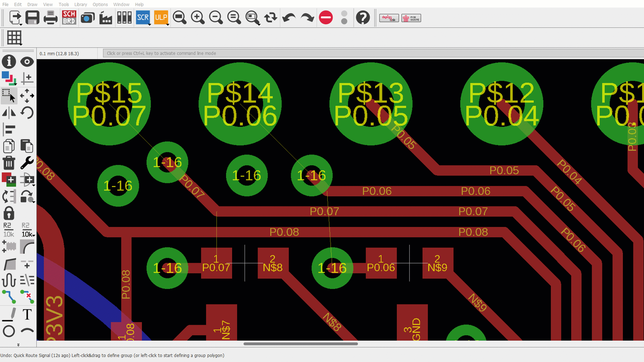644x362 pixels.
Task: Open the layer color settings icon
Action: [x=9, y=78]
